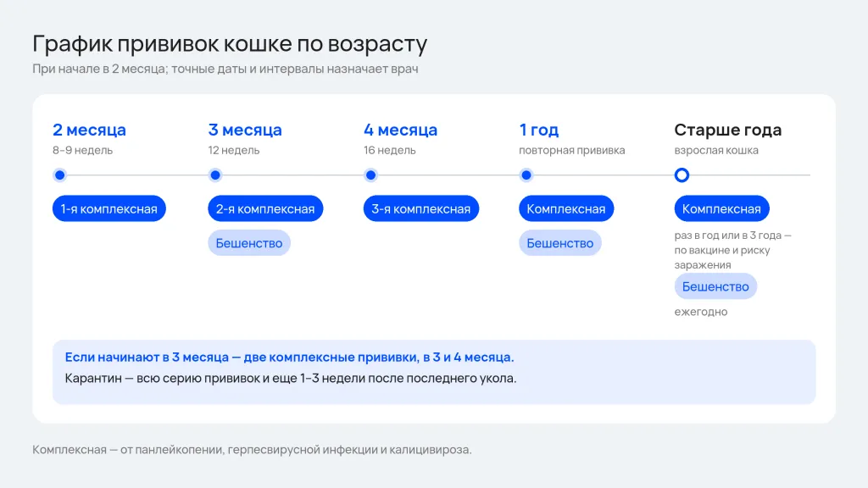Click the 8–9 недель label
The width and height of the screenshot is (868, 488).
tap(82, 150)
